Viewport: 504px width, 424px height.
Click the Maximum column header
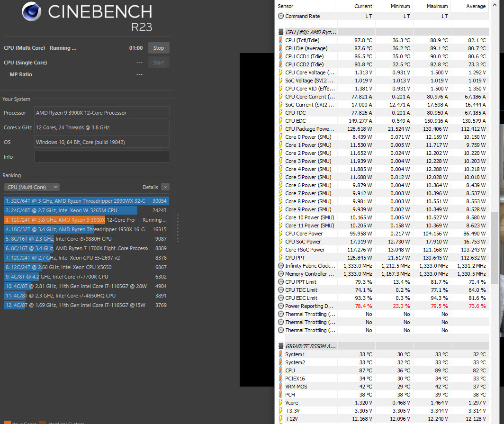pyautogui.click(x=432, y=6)
